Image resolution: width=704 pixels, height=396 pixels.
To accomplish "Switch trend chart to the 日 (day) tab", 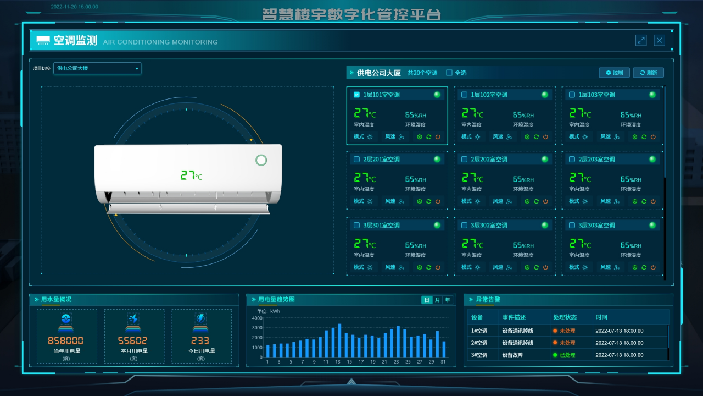I will click(x=427, y=300).
